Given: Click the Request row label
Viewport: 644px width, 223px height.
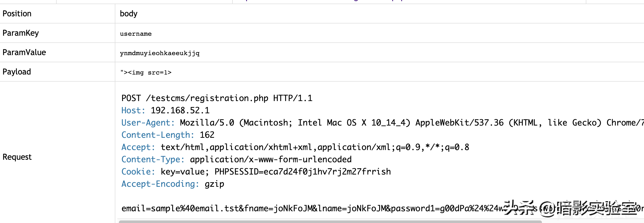Looking at the screenshot, I should coord(17,157).
